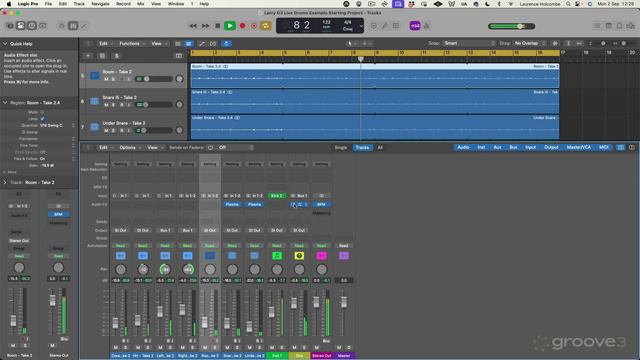Screen dimensions: 640x360
Task: Toggle the Bus channel strip filter button
Action: point(513,147)
